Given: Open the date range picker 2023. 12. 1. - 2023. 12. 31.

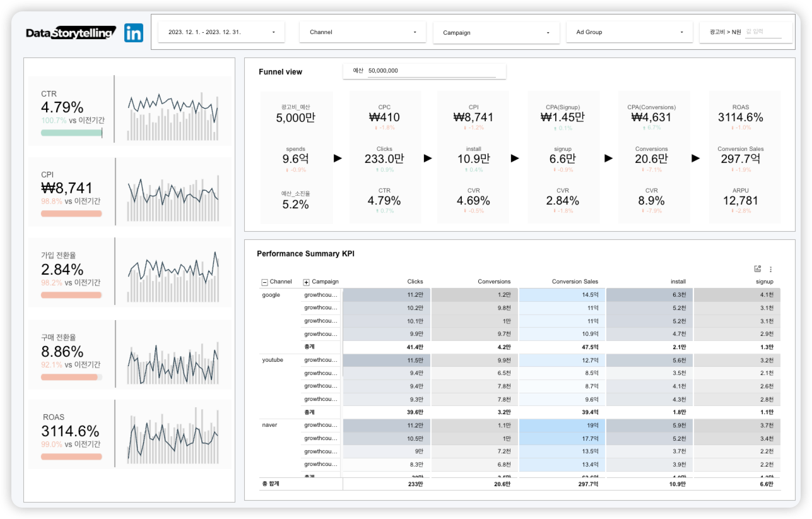Looking at the screenshot, I should (221, 32).
